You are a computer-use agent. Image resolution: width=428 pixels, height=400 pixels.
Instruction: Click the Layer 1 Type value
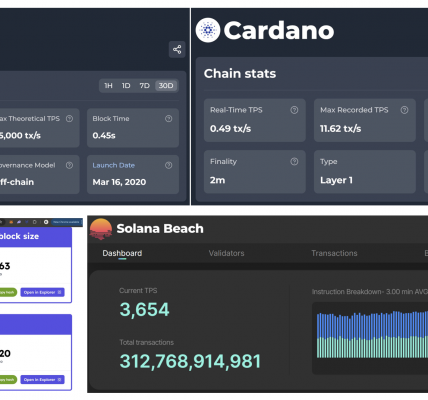pyautogui.click(x=336, y=180)
